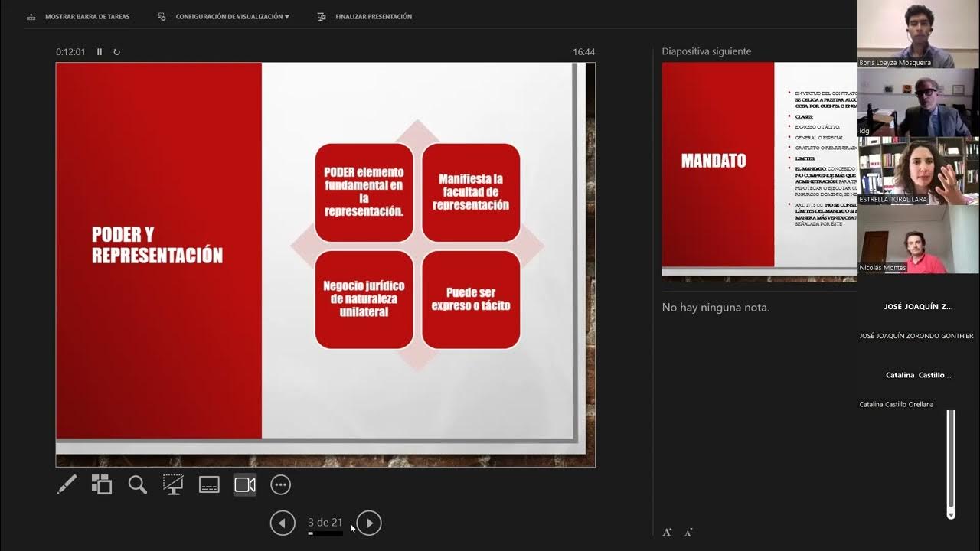Decrease the notes text size

point(688,532)
